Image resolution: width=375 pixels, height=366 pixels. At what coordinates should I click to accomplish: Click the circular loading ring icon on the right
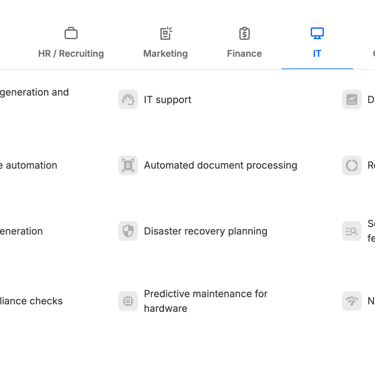(352, 165)
